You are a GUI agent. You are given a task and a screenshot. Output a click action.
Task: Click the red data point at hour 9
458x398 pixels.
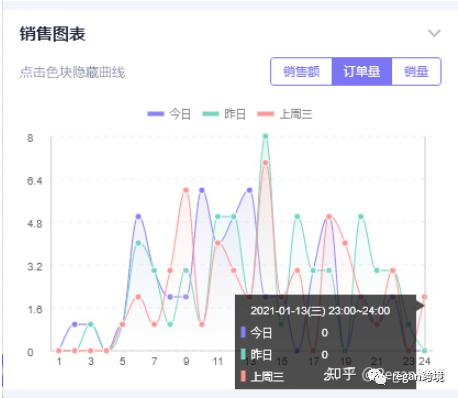[186, 190]
